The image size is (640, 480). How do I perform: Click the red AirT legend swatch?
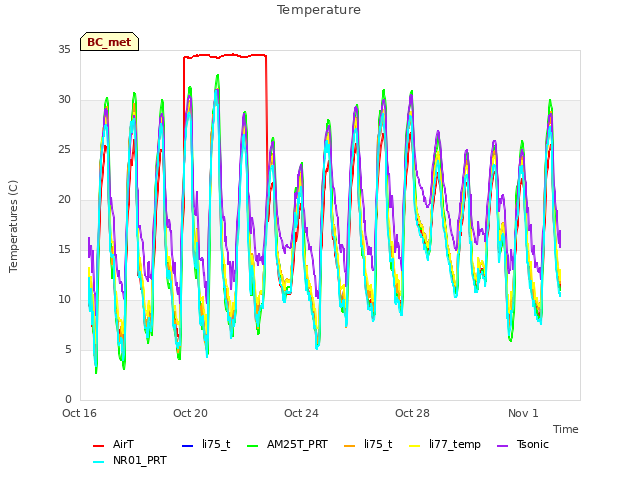98,446
